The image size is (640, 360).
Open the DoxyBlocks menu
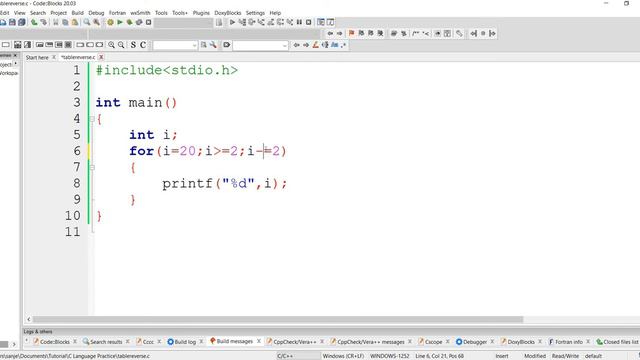point(228,13)
